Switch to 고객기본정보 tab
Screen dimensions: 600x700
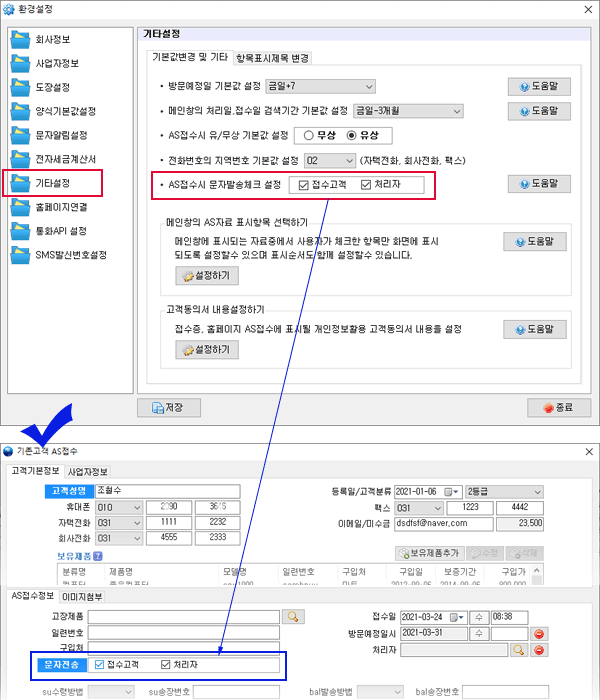tap(35, 471)
